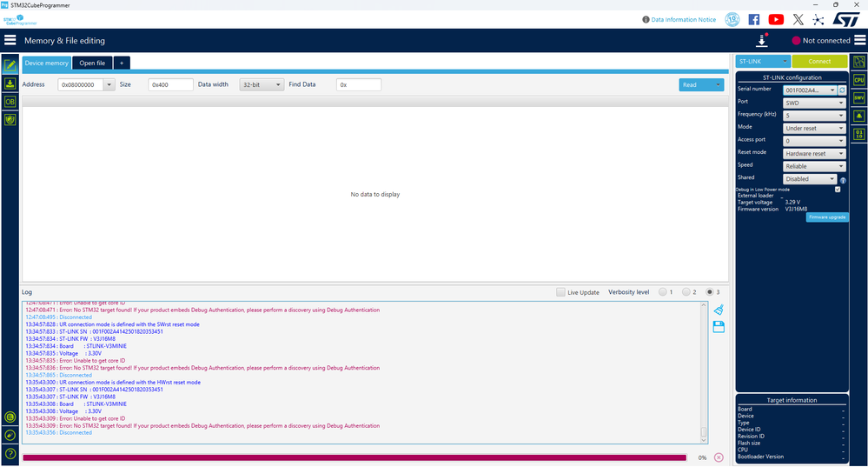
Task: Open ST YouTube channel icon
Action: (x=776, y=19)
